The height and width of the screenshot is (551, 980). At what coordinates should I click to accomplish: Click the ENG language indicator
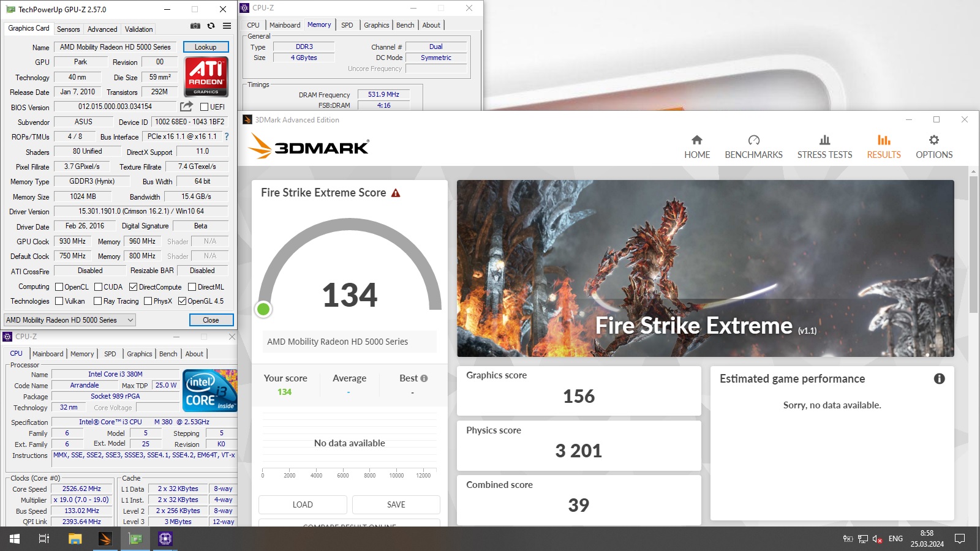[x=895, y=539]
